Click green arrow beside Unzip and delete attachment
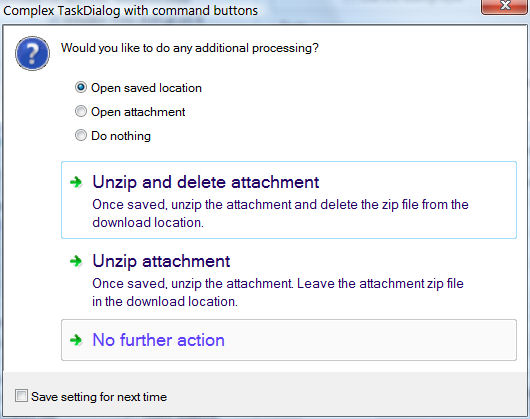The image size is (530, 419). pyautogui.click(x=76, y=182)
